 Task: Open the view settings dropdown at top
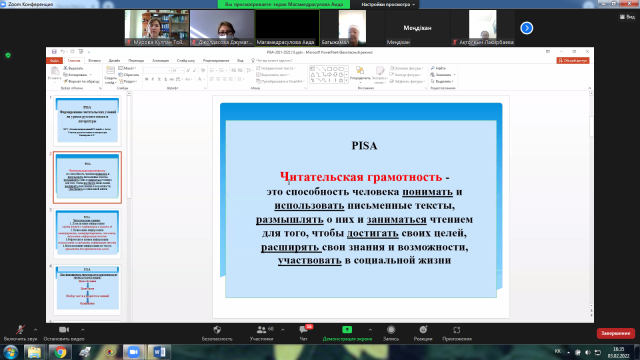(x=388, y=4)
